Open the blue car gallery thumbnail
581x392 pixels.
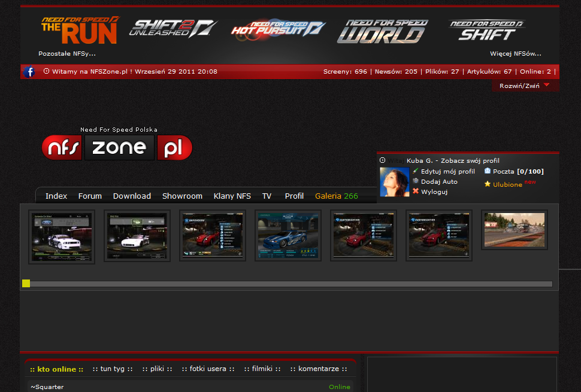pyautogui.click(x=288, y=236)
